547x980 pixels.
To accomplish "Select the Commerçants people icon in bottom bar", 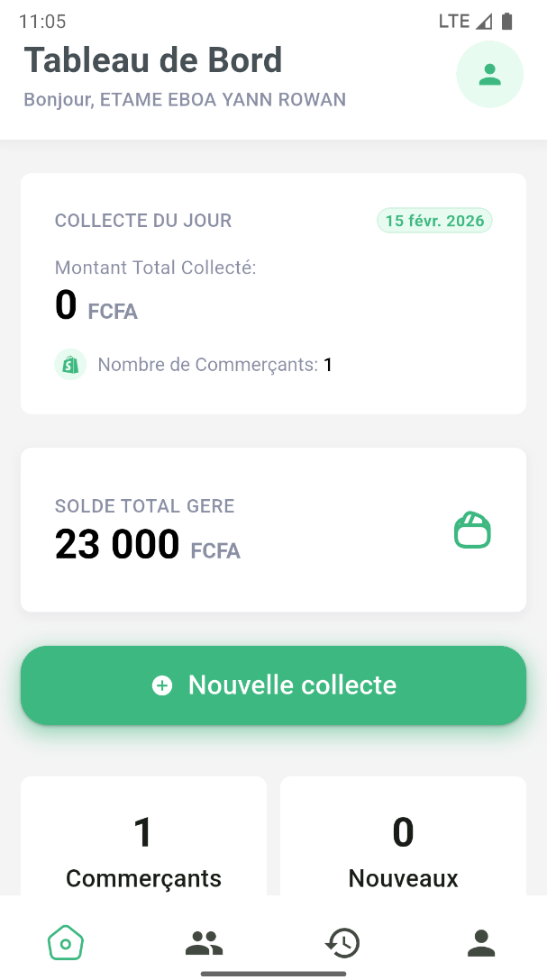I will tap(204, 942).
